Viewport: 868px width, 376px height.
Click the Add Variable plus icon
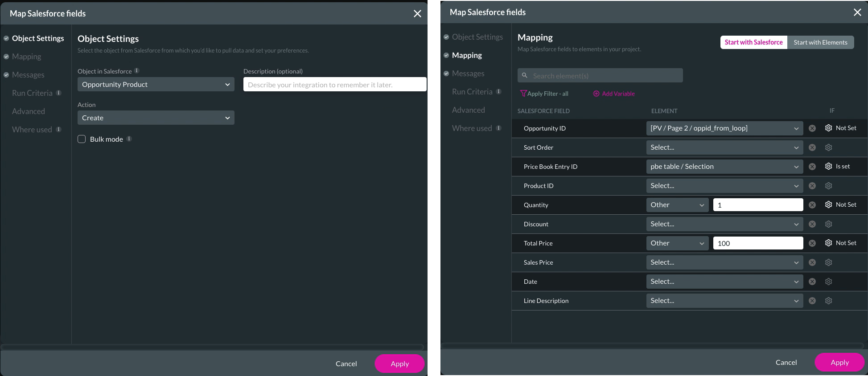(x=596, y=94)
